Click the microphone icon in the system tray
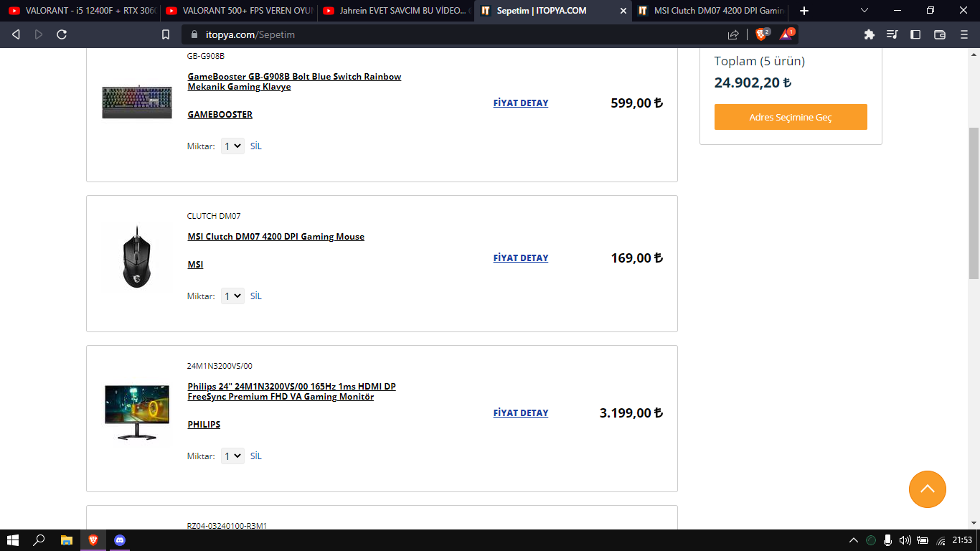The height and width of the screenshot is (551, 980). coord(888,540)
